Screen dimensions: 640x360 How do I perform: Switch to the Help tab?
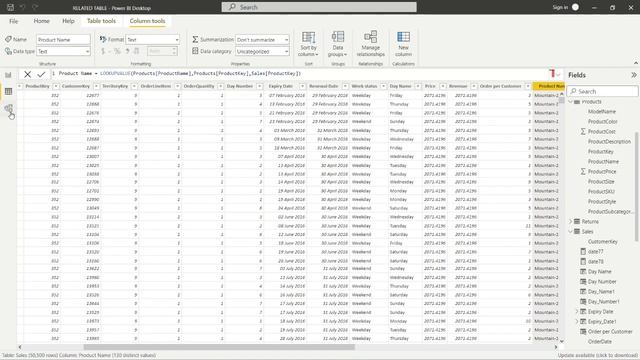[68, 21]
